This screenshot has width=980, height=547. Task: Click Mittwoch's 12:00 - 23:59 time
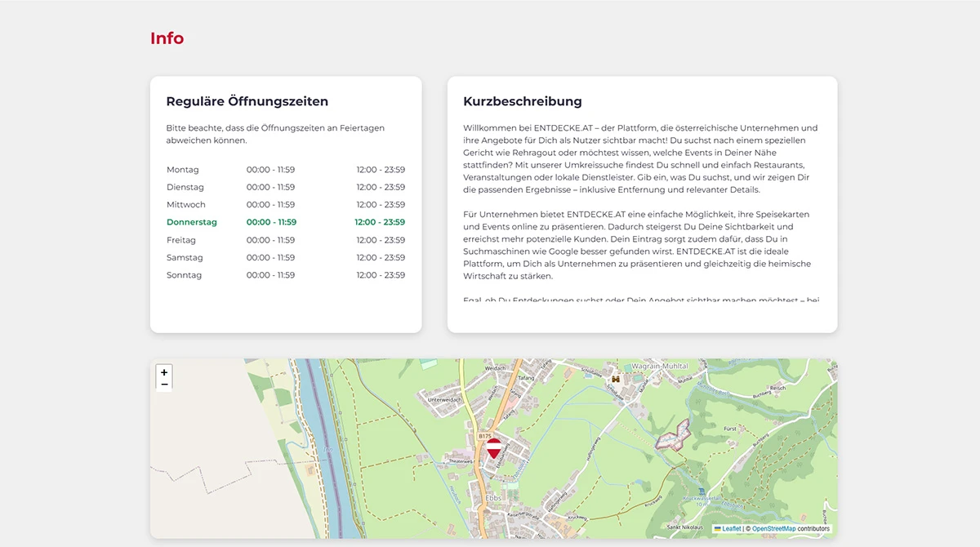tap(381, 205)
